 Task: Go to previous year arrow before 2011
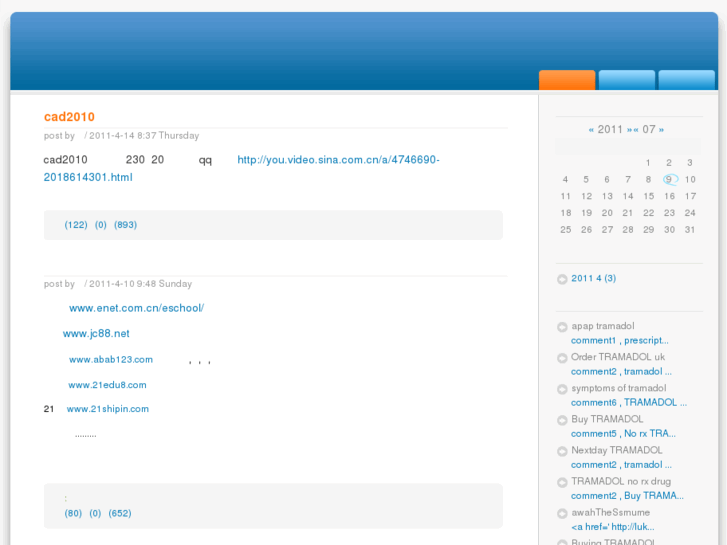591,130
